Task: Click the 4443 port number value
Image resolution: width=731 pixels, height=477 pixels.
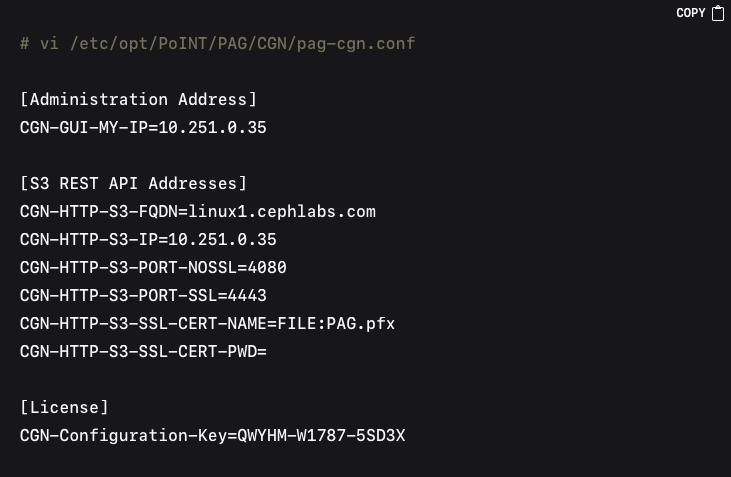Action: tap(247, 295)
